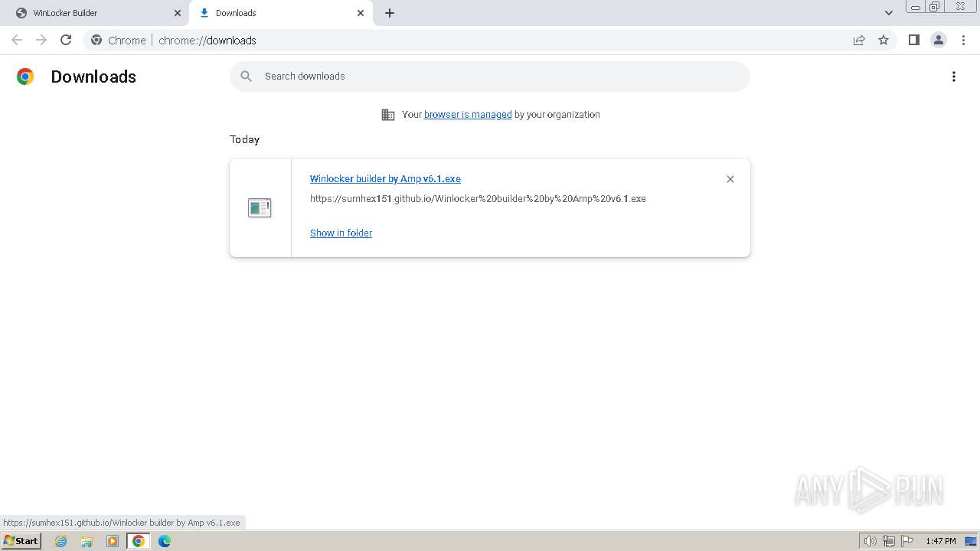This screenshot has height=551, width=980.
Task: Click the search magnifier icon
Action: pos(246,77)
